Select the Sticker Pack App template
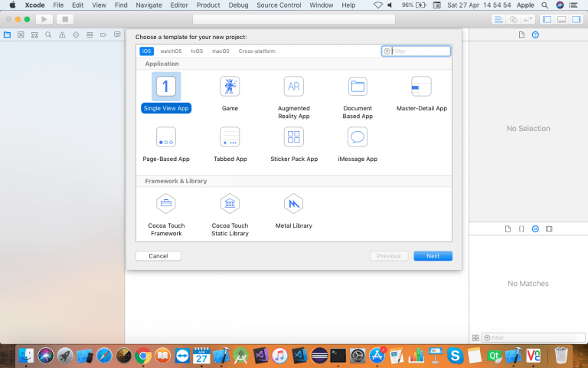This screenshot has width=588, height=368. [293, 137]
